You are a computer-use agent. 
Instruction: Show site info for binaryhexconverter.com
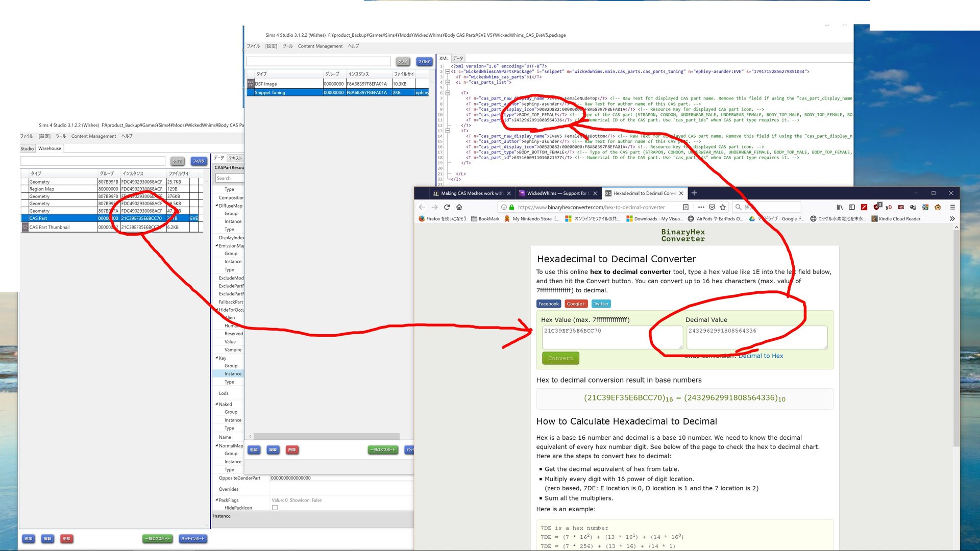pos(504,207)
